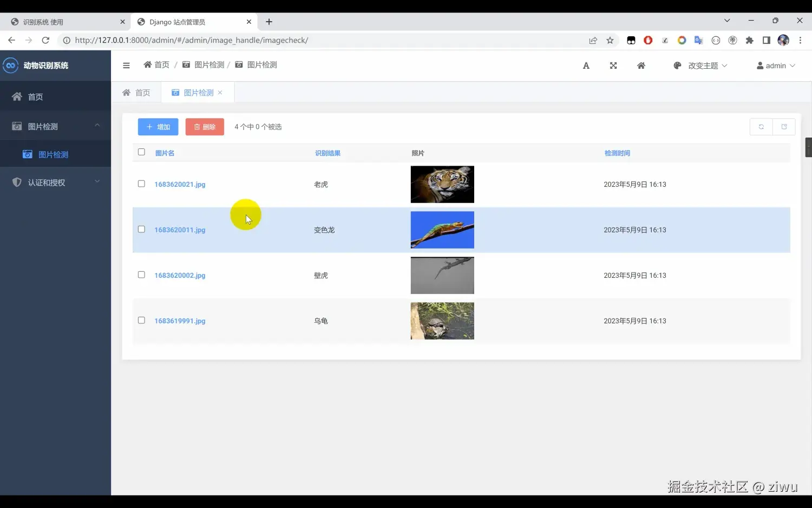The height and width of the screenshot is (508, 812).
Task: Click the colorful circle extension icon
Action: coord(682,40)
